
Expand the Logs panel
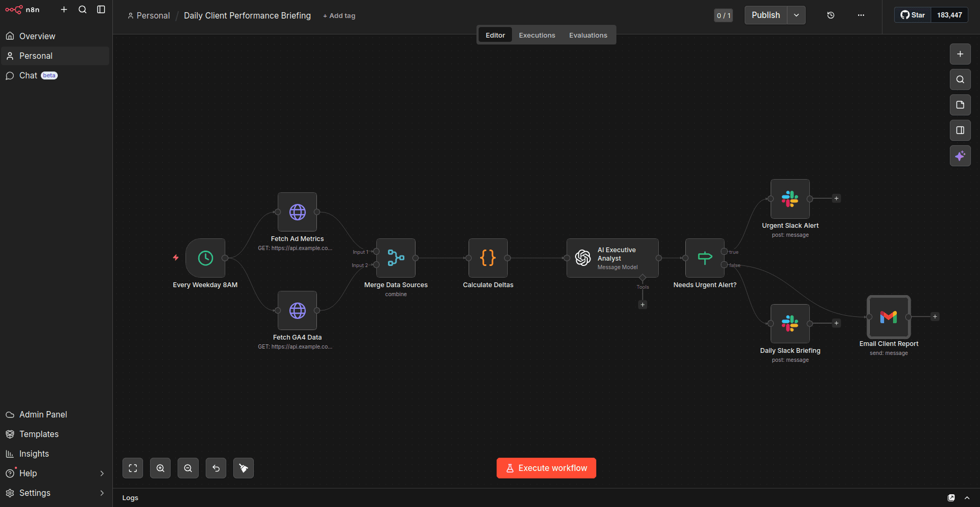[967, 497]
